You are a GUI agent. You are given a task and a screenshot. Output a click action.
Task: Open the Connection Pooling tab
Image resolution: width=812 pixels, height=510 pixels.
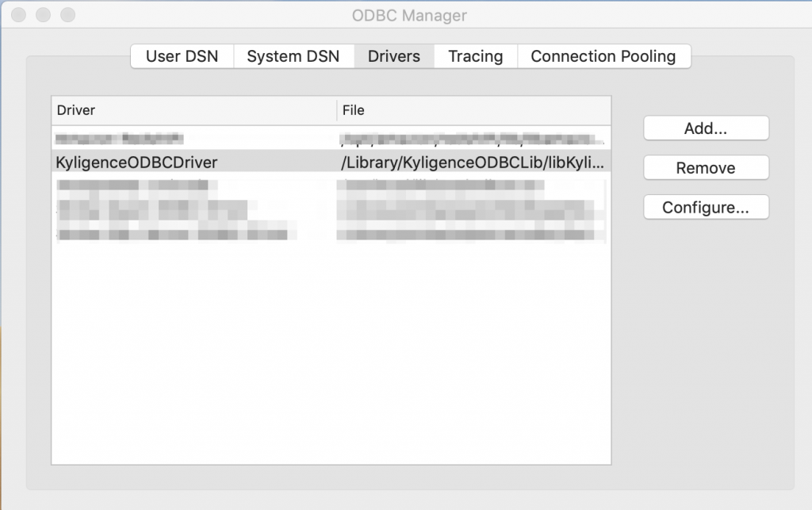pos(603,56)
